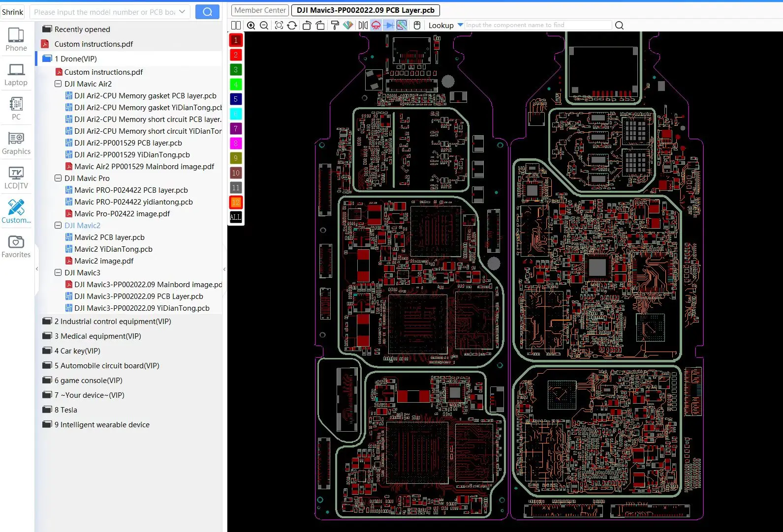Toggle the split view icon in the toolbar
The width and height of the screenshot is (783, 532).
pyautogui.click(x=236, y=25)
